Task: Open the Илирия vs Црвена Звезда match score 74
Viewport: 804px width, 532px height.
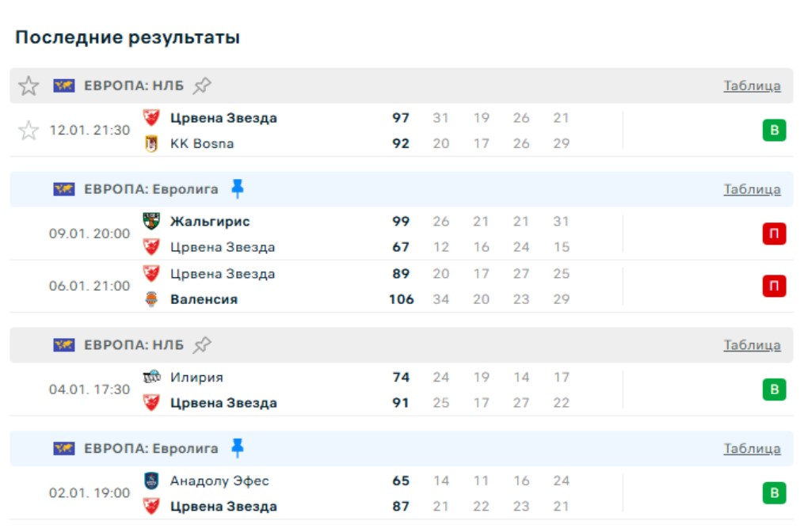Action: coord(401,378)
